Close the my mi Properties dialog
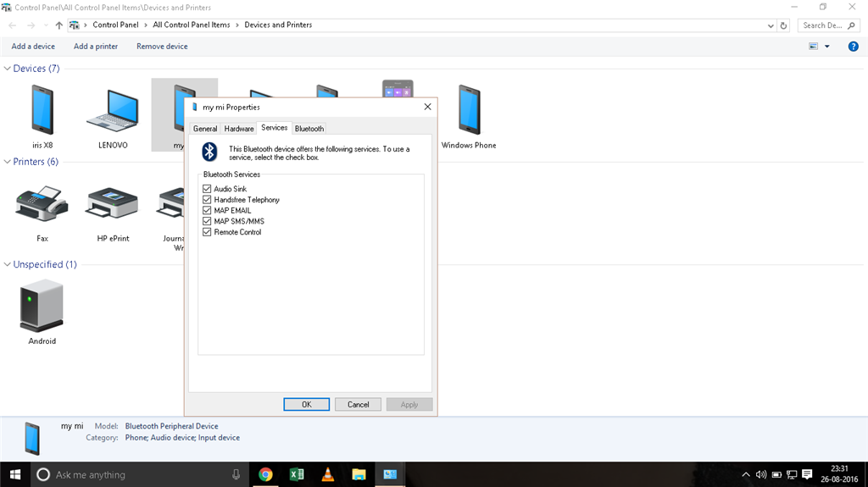 pyautogui.click(x=427, y=107)
